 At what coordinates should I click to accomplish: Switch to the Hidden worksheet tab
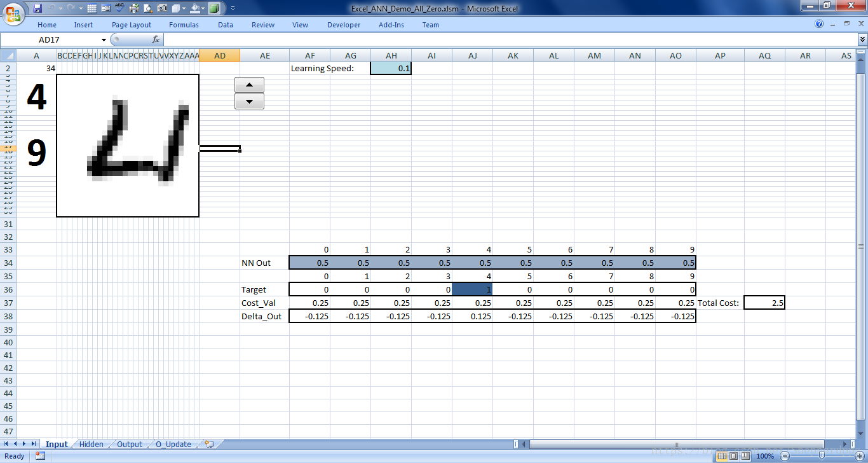tap(91, 444)
